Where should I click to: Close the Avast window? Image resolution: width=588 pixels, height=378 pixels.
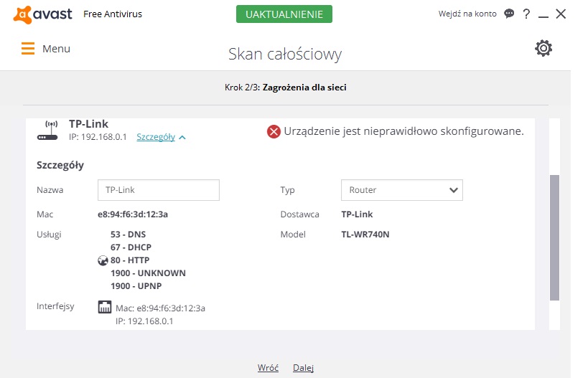coord(561,14)
